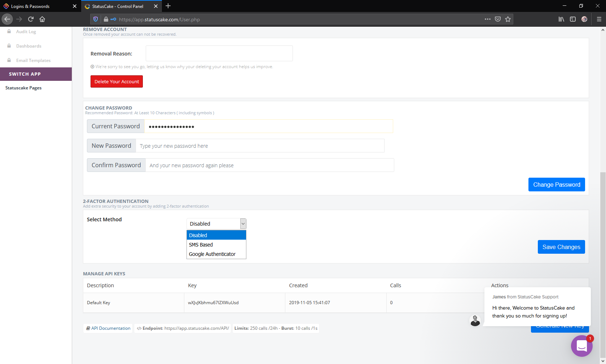606x364 pixels.
Task: Click Delete Your Account button
Action: pos(117,81)
